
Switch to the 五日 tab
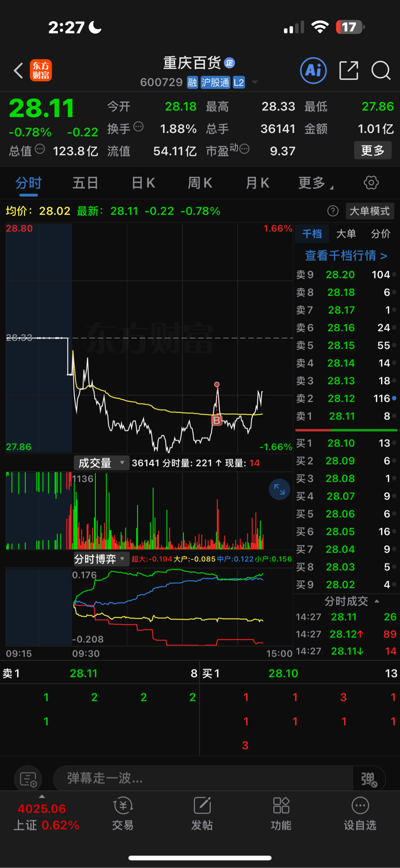[85, 183]
